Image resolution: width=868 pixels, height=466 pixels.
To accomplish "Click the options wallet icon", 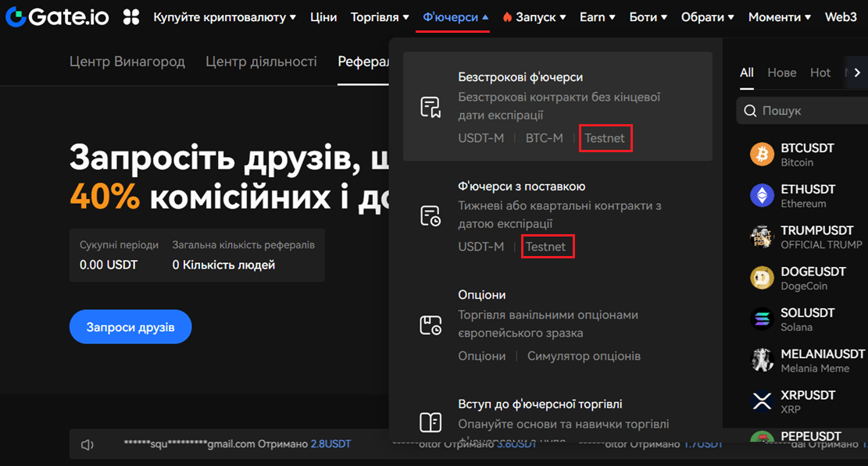I will coord(430,325).
